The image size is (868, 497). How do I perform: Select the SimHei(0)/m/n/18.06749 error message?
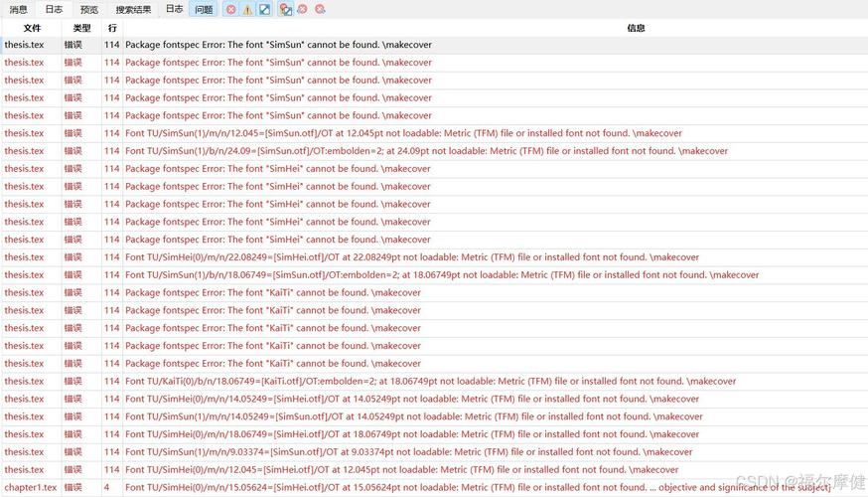tap(412, 435)
